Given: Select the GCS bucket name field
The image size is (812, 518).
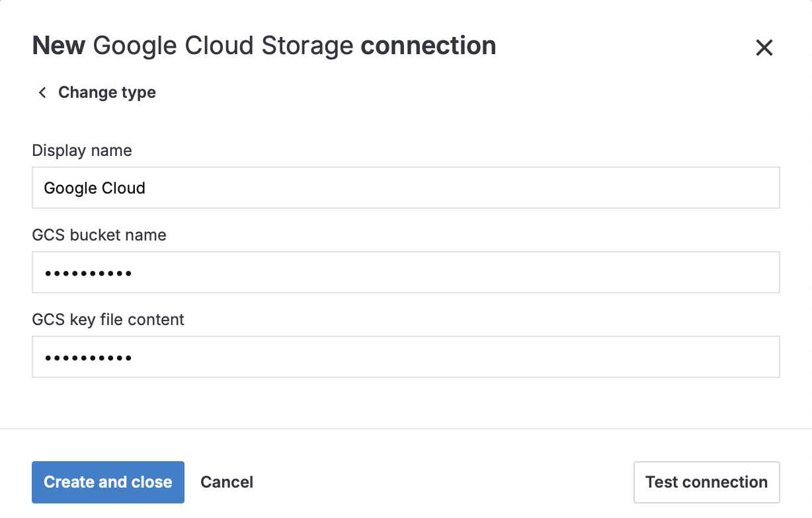Looking at the screenshot, I should pyautogui.click(x=406, y=272).
